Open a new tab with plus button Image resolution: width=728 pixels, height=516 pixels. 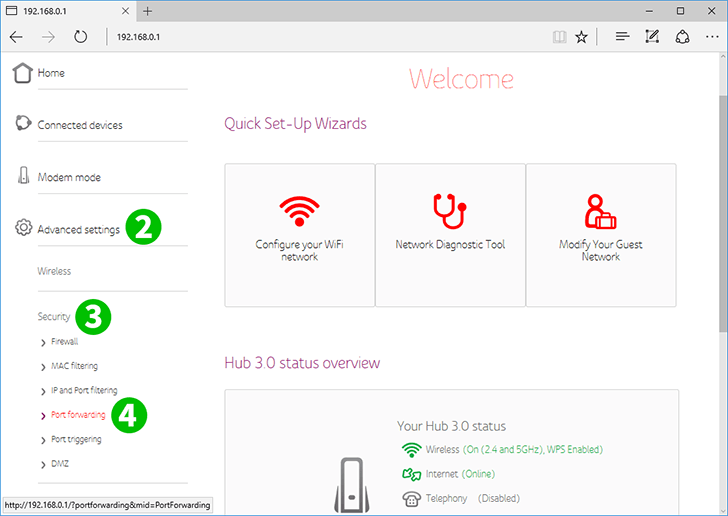[x=148, y=11]
